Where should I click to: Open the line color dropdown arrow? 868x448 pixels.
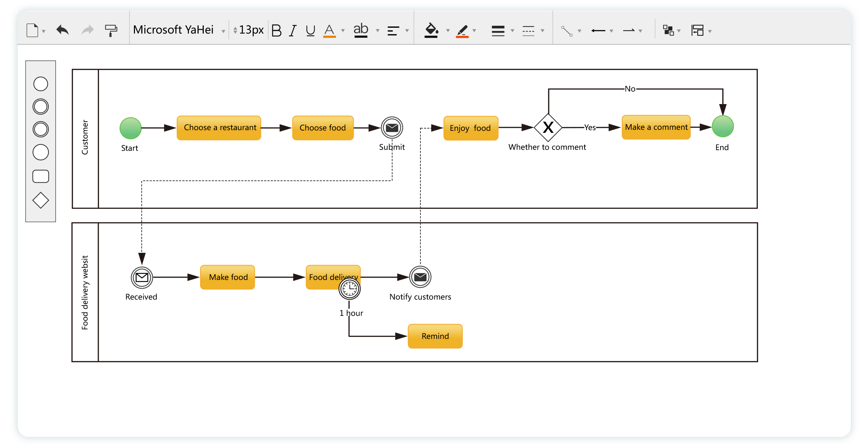[x=474, y=31]
